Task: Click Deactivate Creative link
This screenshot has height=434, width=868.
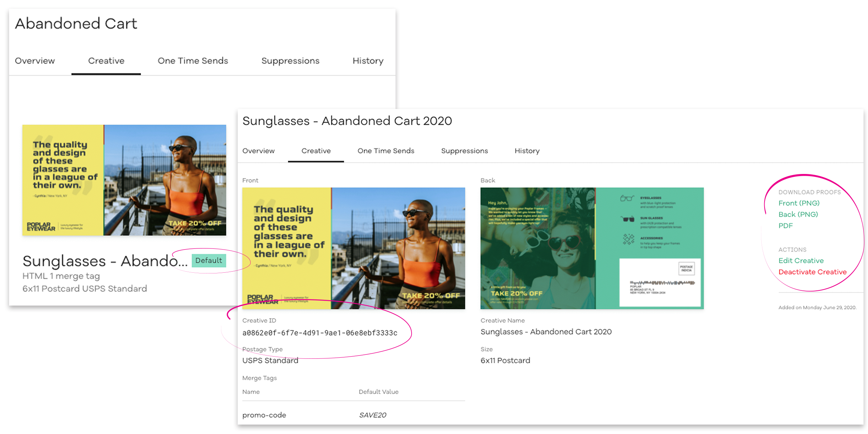Action: (x=812, y=272)
